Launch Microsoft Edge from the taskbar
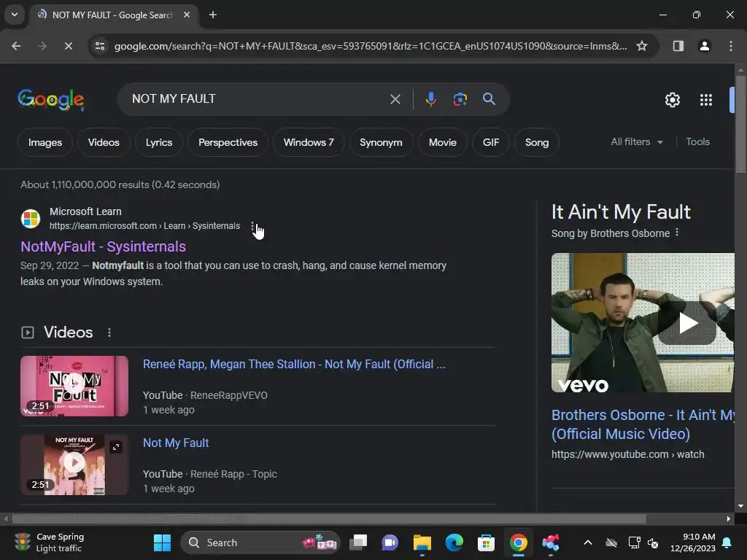Image resolution: width=747 pixels, height=560 pixels. 454,542
